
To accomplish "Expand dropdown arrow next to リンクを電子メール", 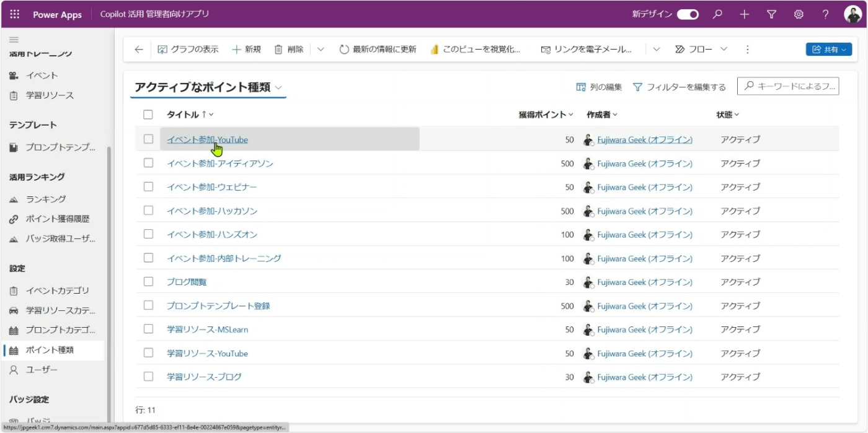I will click(x=657, y=50).
